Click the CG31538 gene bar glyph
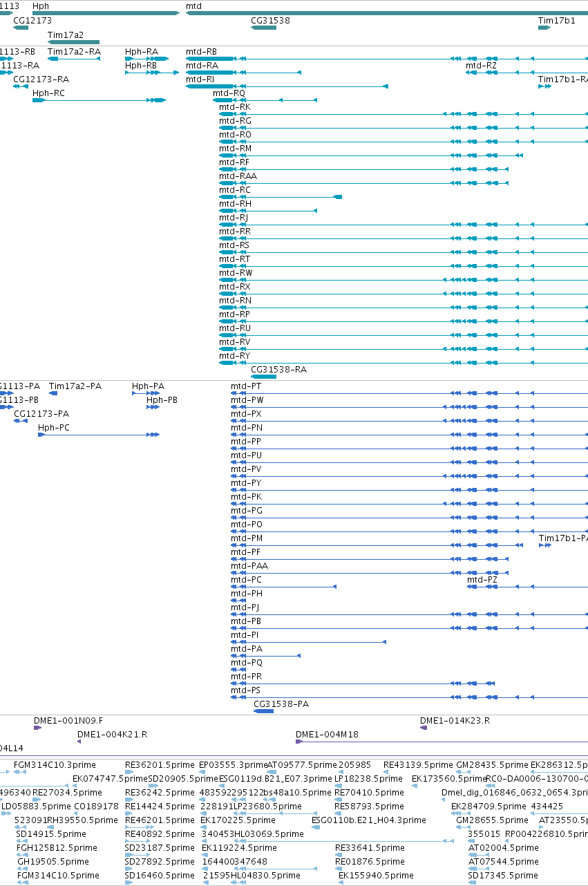 pyautogui.click(x=263, y=28)
